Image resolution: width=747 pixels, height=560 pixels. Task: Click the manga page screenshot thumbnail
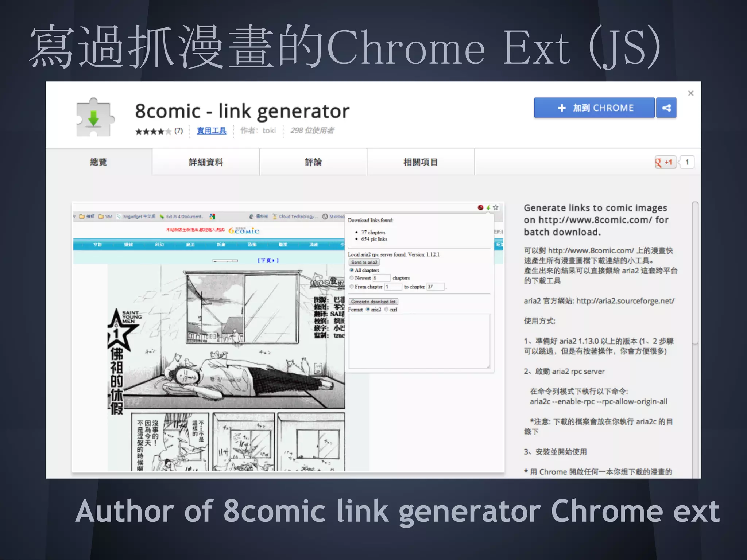click(x=288, y=337)
